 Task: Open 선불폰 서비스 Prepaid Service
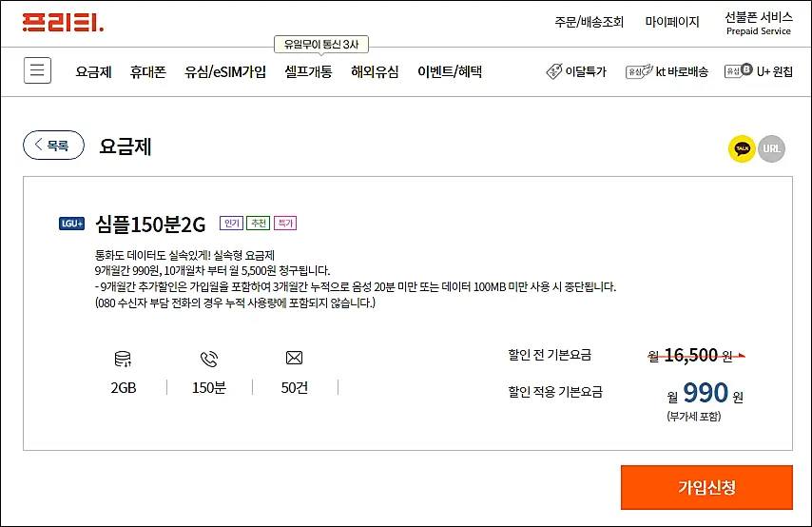tap(759, 24)
